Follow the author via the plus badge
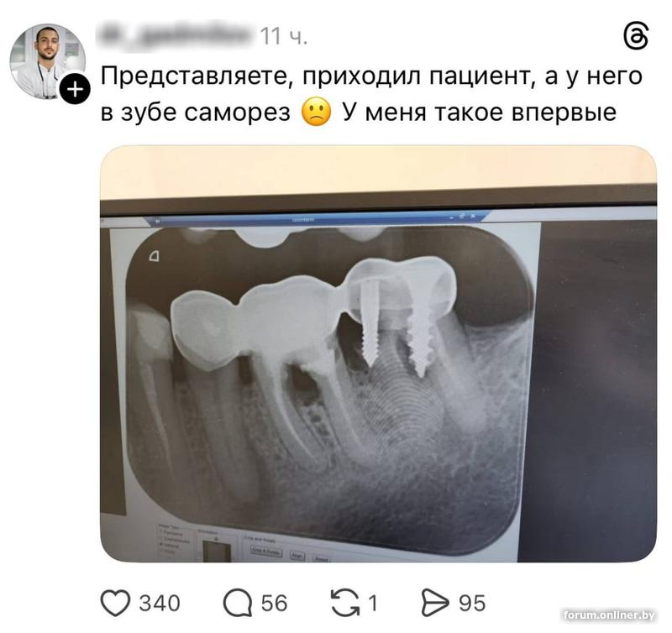The image size is (672, 633). pos(75,89)
